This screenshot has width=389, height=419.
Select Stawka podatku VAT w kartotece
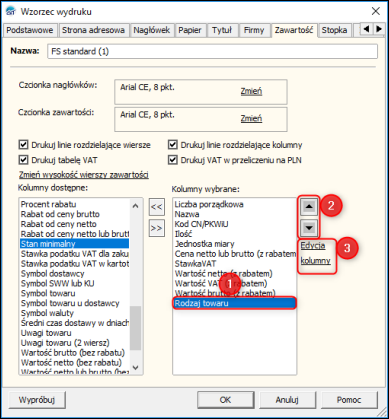tap(74, 264)
